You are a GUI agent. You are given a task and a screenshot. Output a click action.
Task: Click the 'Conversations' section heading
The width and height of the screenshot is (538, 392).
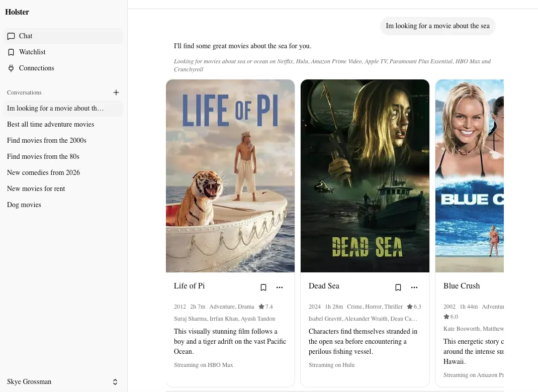pos(24,92)
